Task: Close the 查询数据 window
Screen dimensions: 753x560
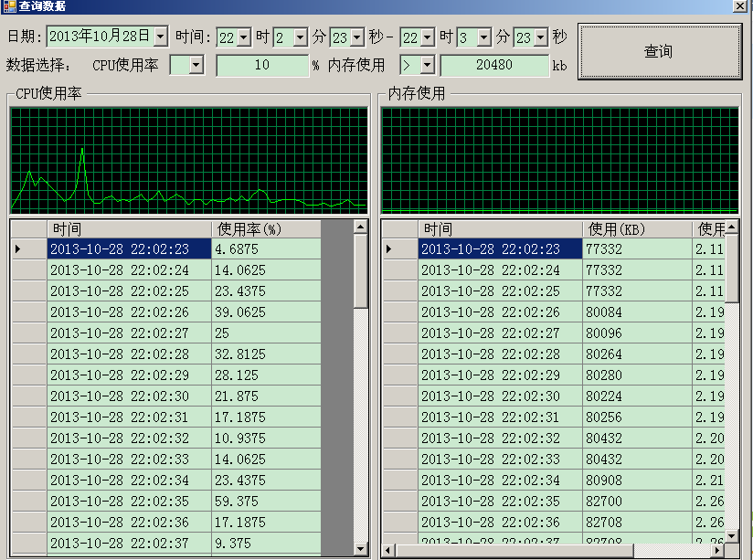Action: tap(738, 6)
